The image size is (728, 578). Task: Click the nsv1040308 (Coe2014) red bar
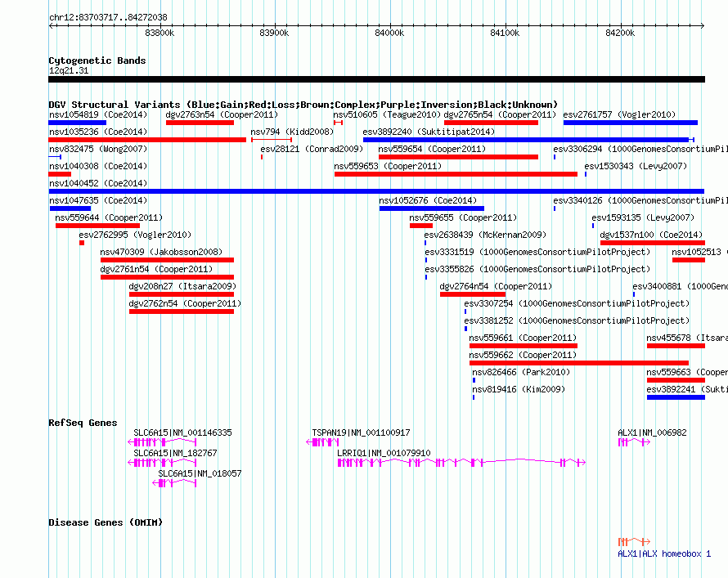(x=60, y=174)
